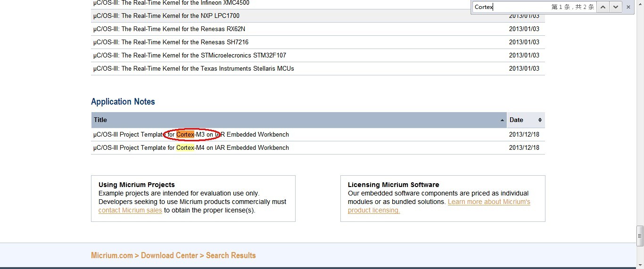
Task: Click the 2013/01/03 date in Stellaris row
Action: 524,68
